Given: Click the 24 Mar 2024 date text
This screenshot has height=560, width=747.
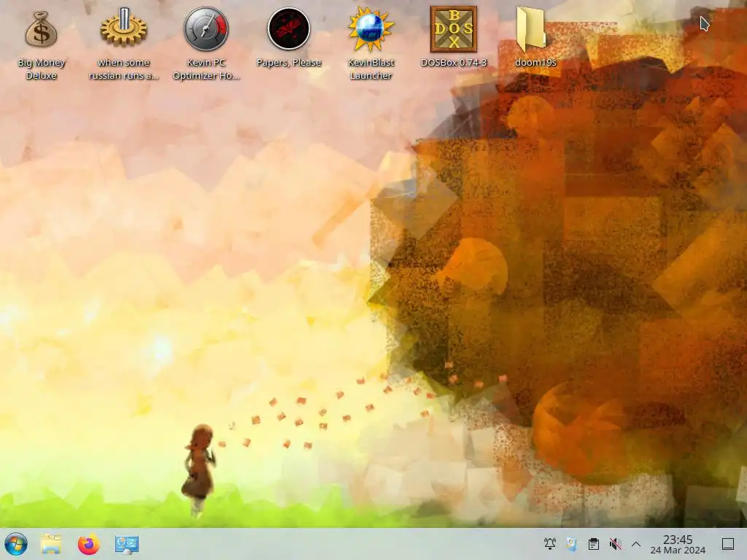Looking at the screenshot, I should point(678,551).
